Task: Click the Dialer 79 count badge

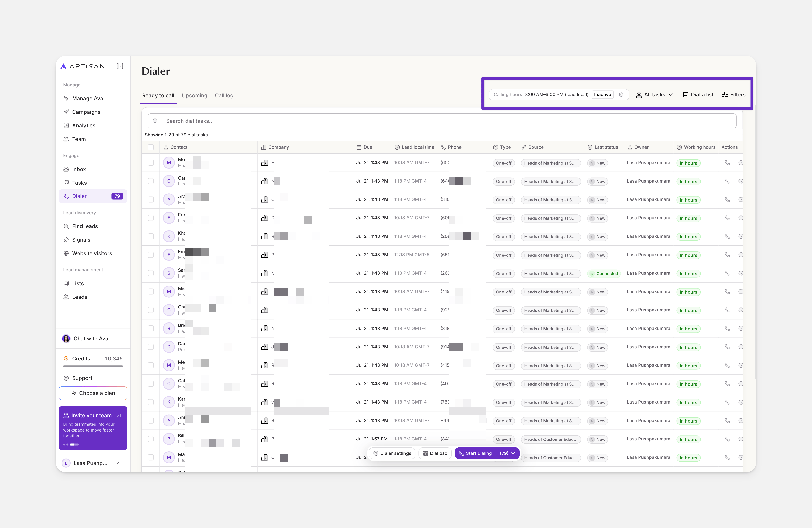Action: pyautogui.click(x=117, y=196)
